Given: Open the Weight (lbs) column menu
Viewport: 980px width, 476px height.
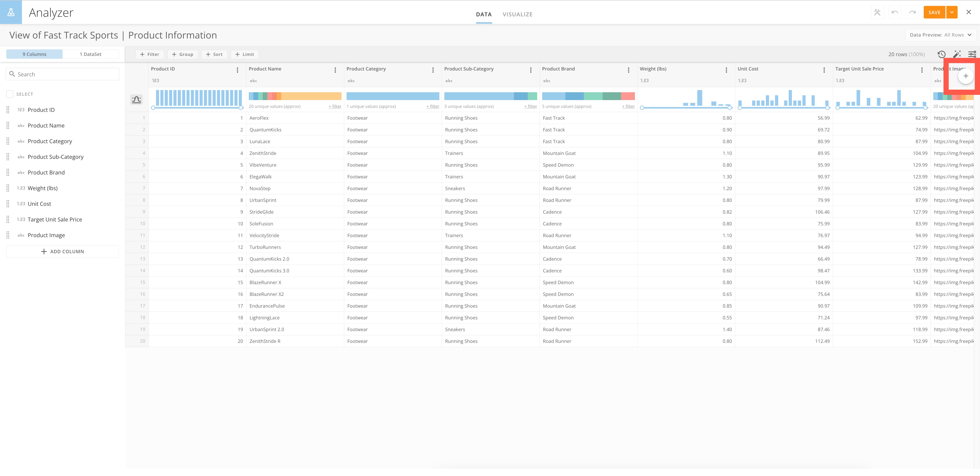Looking at the screenshot, I should pos(727,70).
